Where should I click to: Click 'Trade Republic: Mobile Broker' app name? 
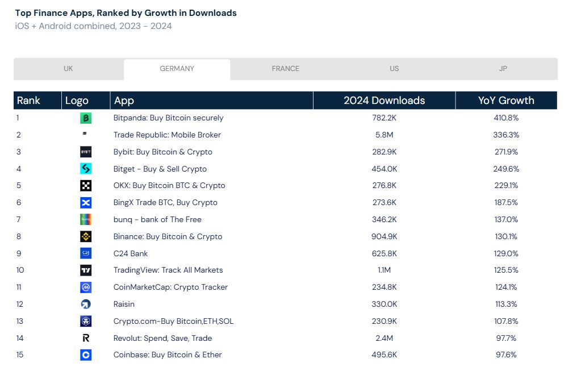point(167,135)
